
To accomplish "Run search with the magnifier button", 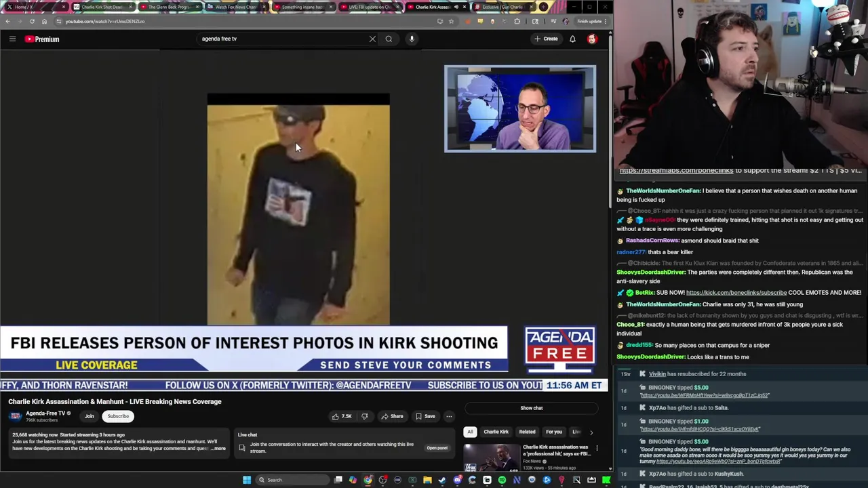I will (389, 39).
